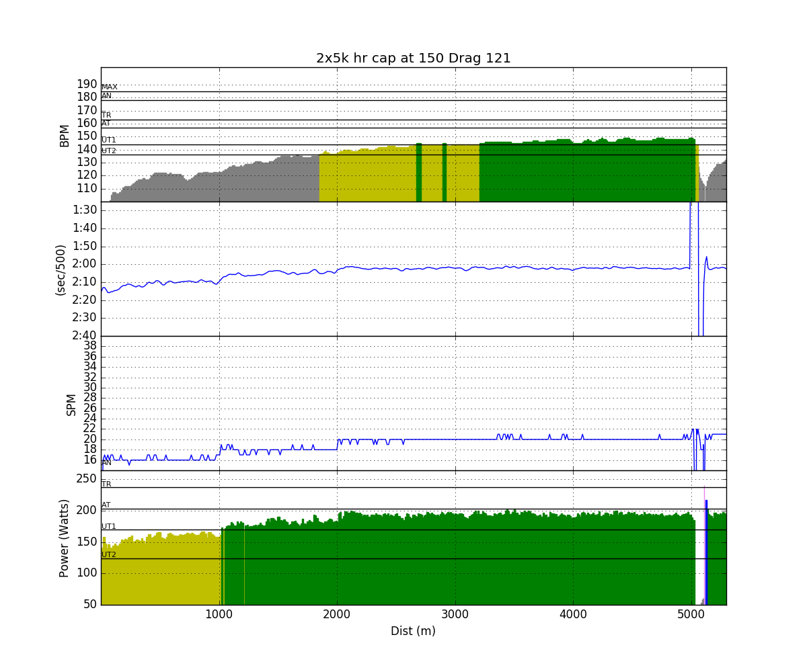This screenshot has height=672, width=807.
Task: Click the 1000 tick on distance axis
Action: 219,614
